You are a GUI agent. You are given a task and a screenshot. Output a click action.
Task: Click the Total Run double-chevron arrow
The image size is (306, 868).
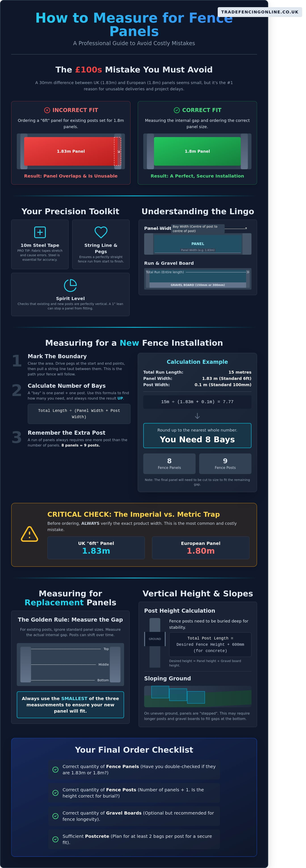tap(248, 272)
